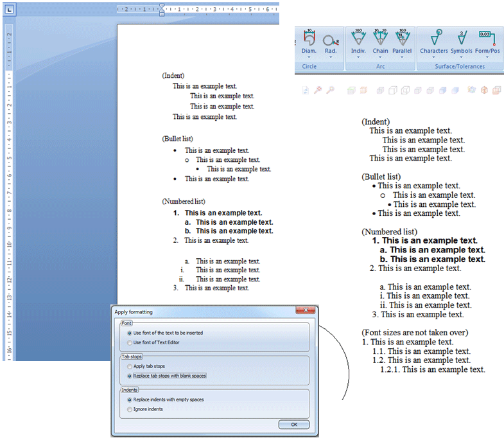Click '(Bullet list)' heading in Word document
Screen dimensions: 504x440
pos(177,139)
